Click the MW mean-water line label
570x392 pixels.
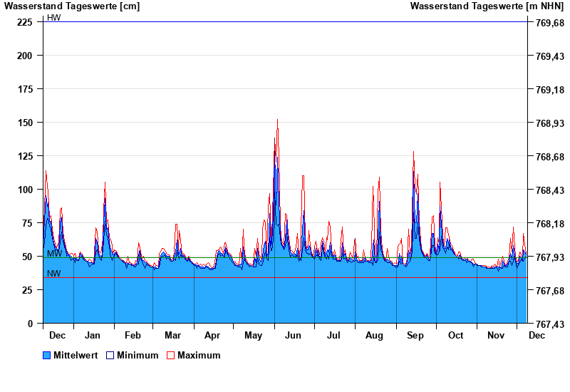pyautogui.click(x=54, y=254)
